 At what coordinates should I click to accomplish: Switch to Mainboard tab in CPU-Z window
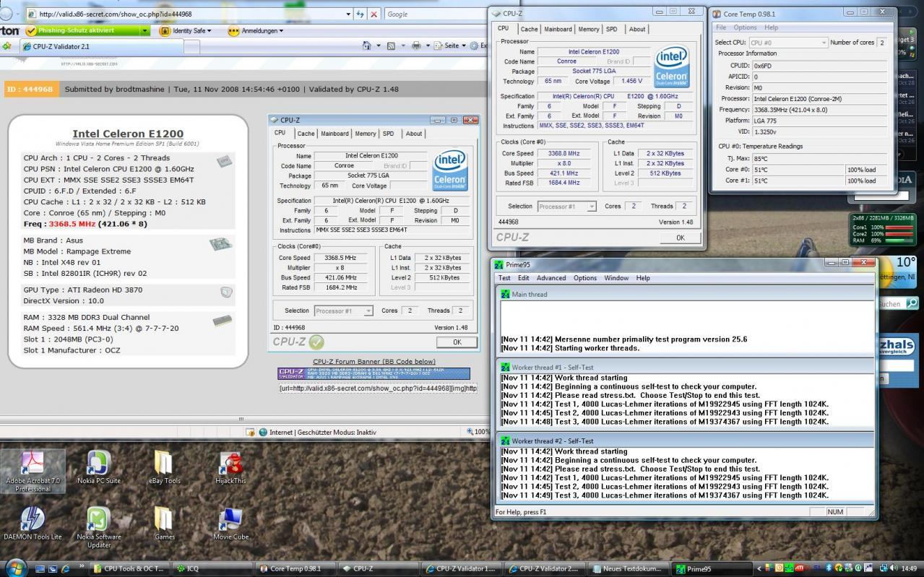point(558,30)
